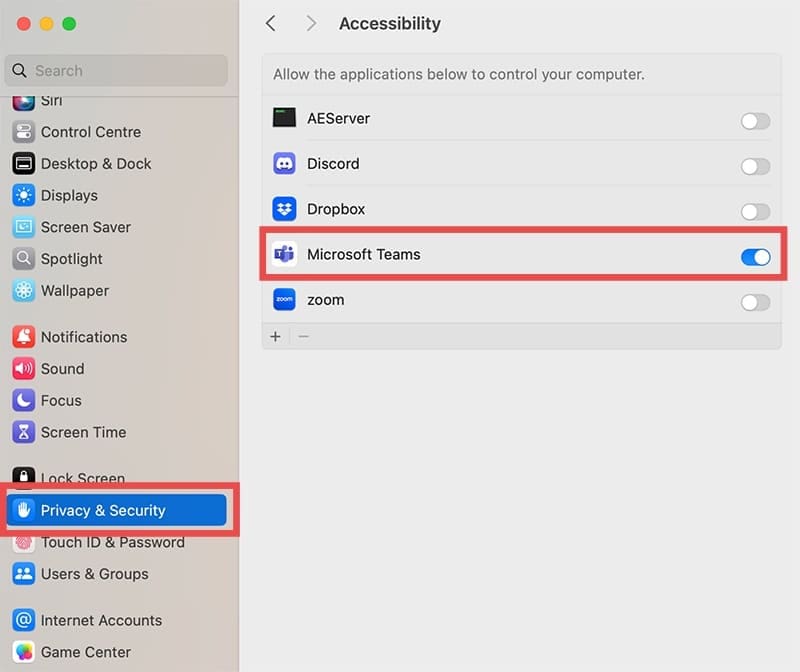Click the Discord app icon

click(284, 164)
